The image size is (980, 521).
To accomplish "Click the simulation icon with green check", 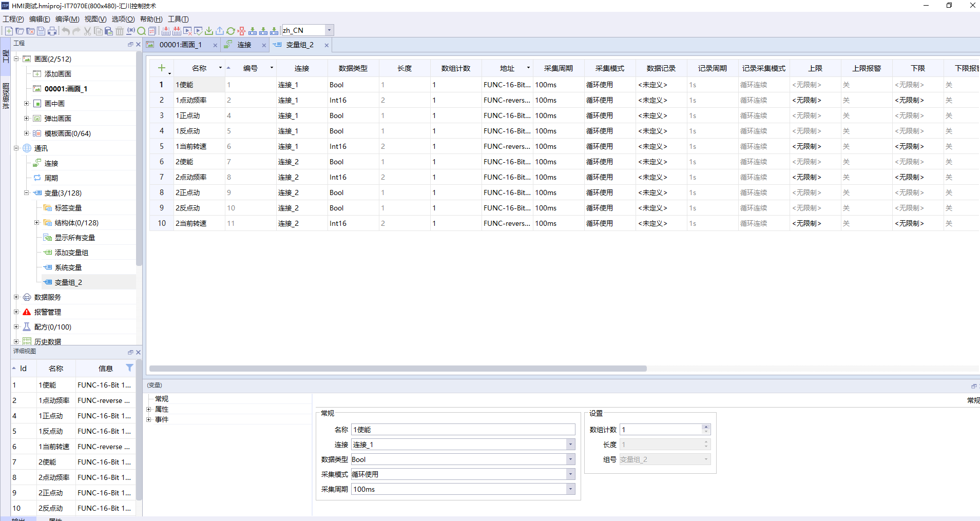I will tap(199, 31).
